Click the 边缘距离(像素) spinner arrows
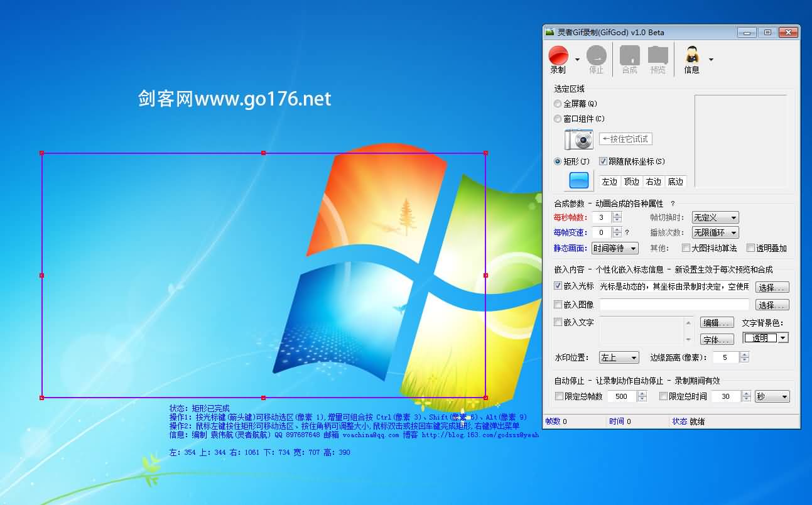This screenshot has width=812, height=505. pyautogui.click(x=744, y=357)
